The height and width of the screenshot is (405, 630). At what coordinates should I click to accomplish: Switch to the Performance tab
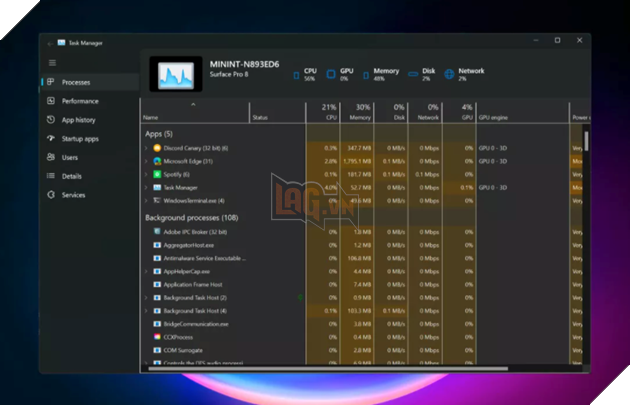pos(90,101)
